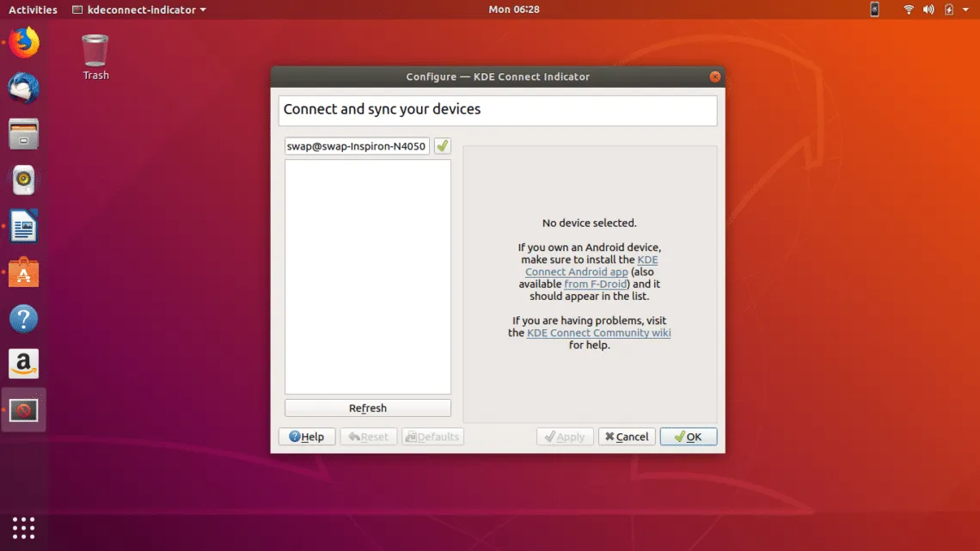The width and height of the screenshot is (980, 551).
Task: Click the device name text field
Action: click(x=356, y=146)
